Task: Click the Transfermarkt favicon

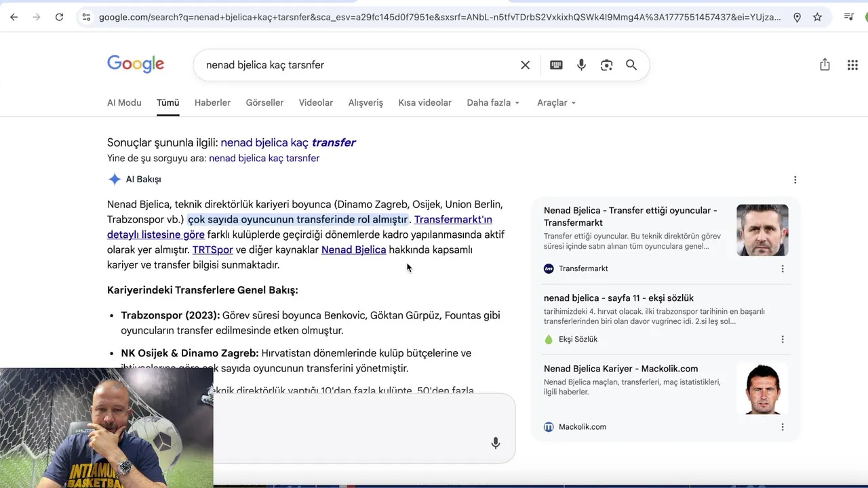Action: [x=549, y=269]
